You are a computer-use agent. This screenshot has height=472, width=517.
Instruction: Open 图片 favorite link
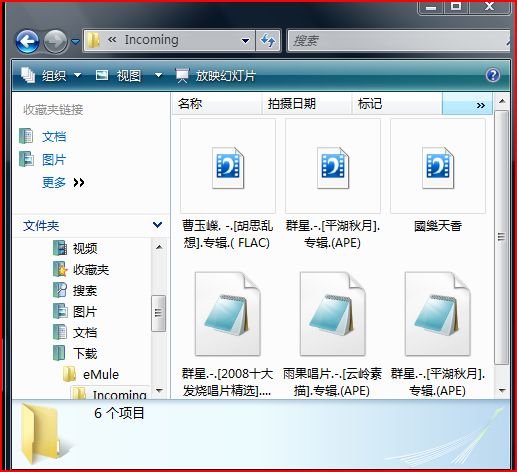pos(54,160)
